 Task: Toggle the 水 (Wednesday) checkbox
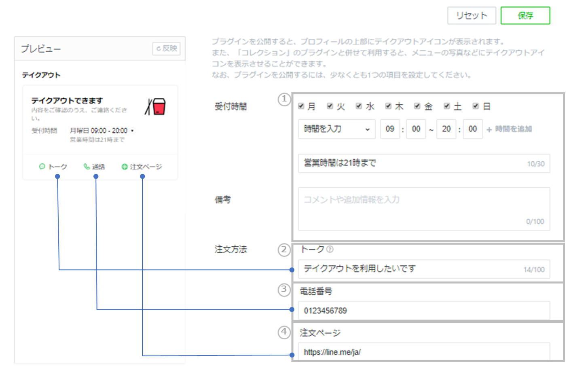[x=359, y=106]
